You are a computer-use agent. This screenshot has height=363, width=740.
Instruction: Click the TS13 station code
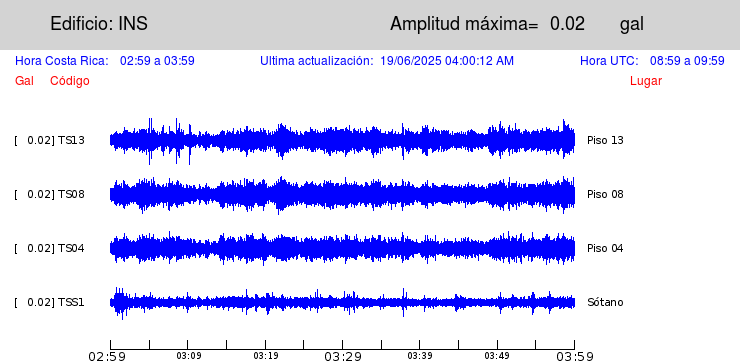(71, 140)
